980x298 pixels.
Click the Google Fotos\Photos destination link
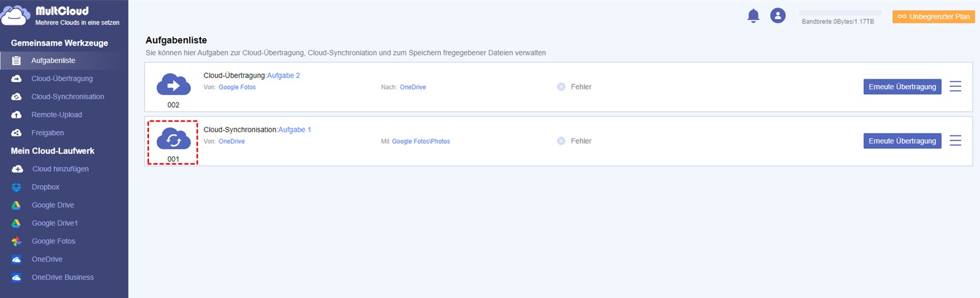[421, 141]
